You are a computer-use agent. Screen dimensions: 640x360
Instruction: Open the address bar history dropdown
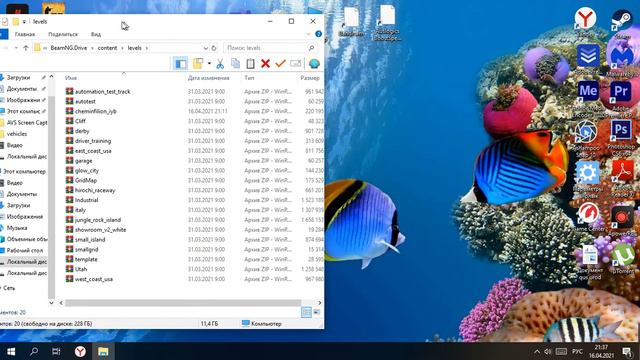click(x=205, y=48)
